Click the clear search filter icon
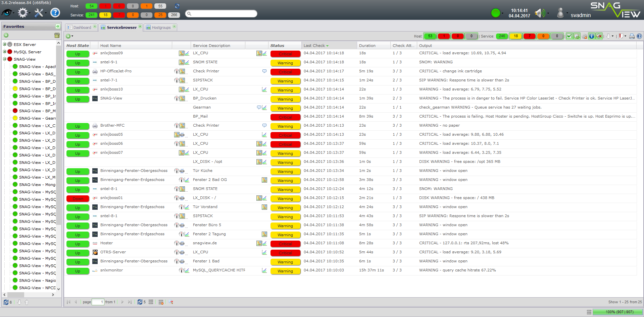 point(171,302)
